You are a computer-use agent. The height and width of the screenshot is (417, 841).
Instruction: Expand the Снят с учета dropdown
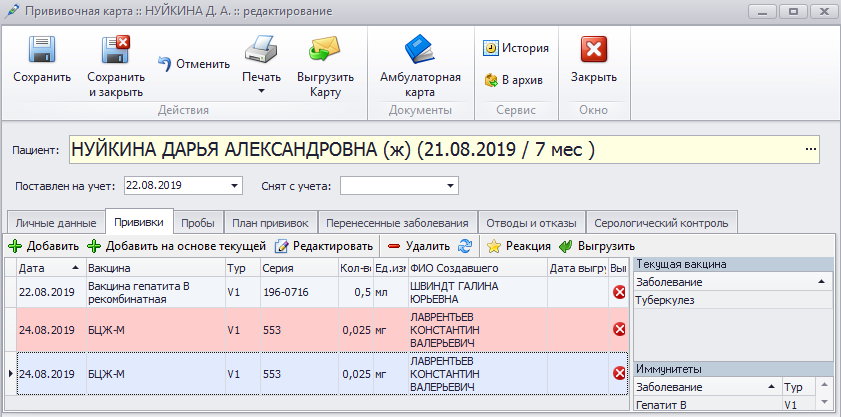click(x=450, y=185)
